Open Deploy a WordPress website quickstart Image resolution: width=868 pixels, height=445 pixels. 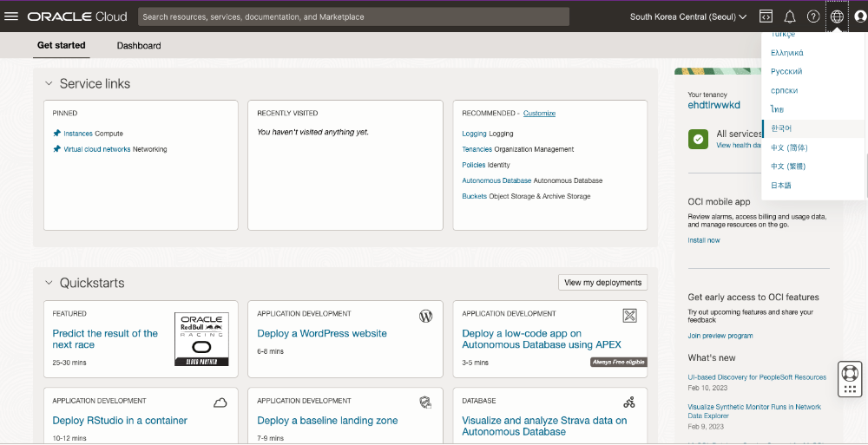(322, 333)
